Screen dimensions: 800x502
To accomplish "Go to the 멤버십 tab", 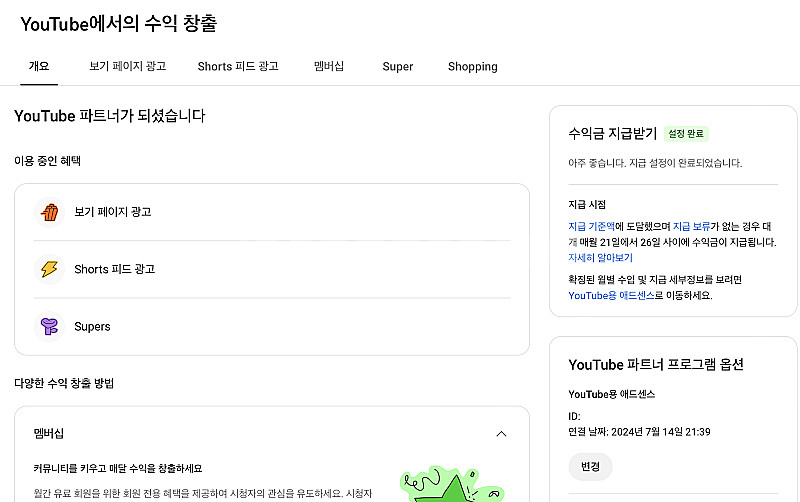I will (329, 66).
